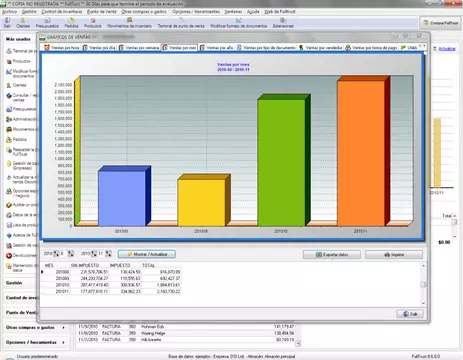
Task: Open Presupuestos from the top toolbar
Action: click(x=47, y=23)
